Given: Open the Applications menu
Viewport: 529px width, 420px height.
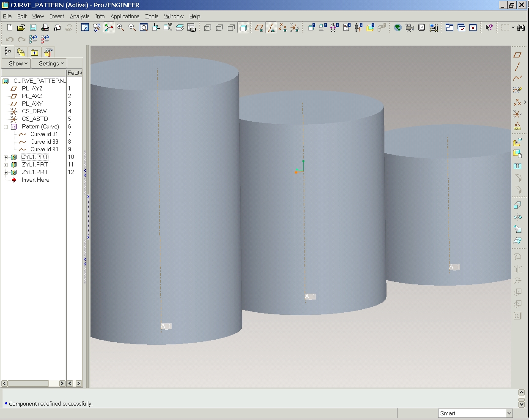Looking at the screenshot, I should click(125, 16).
